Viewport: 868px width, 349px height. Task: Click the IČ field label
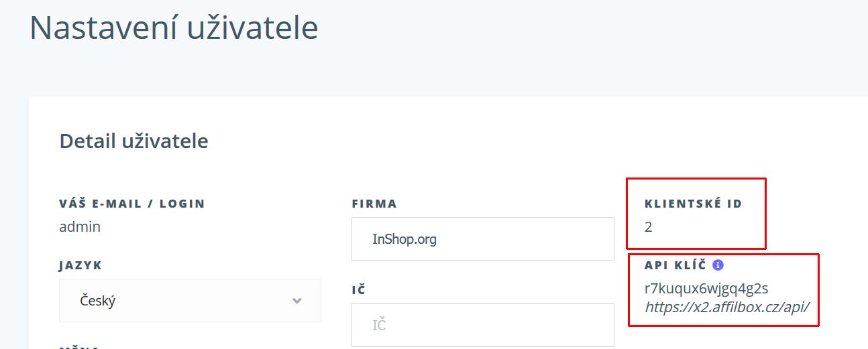click(x=358, y=290)
